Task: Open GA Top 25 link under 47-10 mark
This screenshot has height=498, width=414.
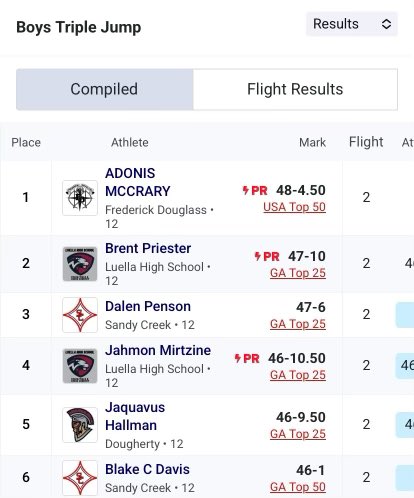Action: click(298, 273)
